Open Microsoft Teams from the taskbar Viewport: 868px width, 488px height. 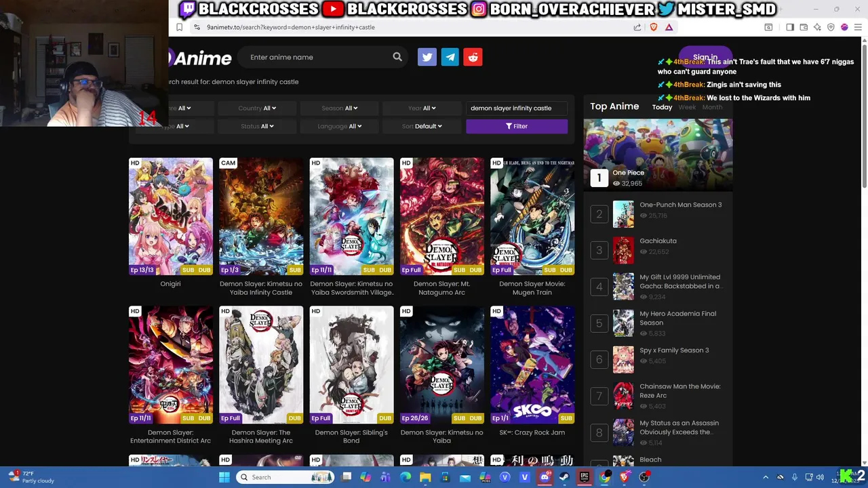tap(386, 477)
